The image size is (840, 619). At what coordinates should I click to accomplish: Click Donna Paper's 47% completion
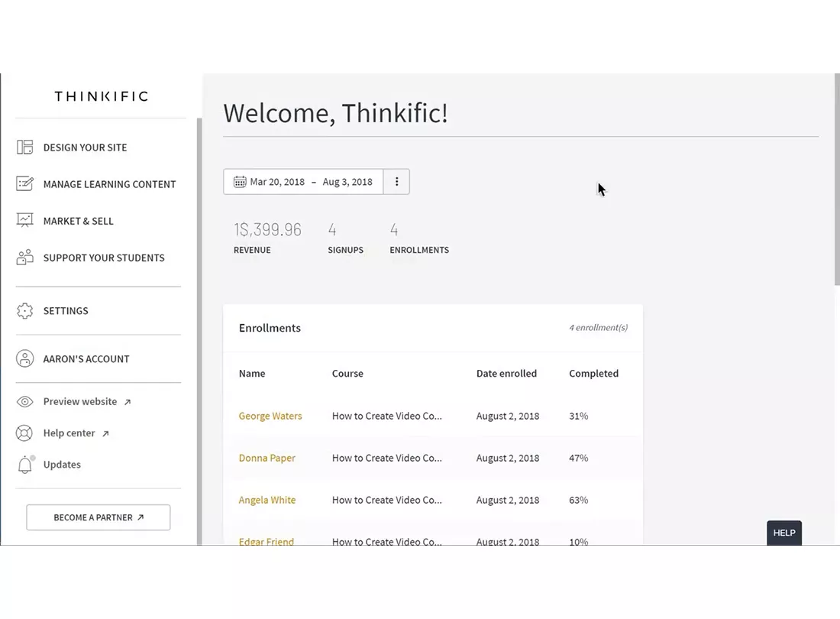(x=579, y=459)
